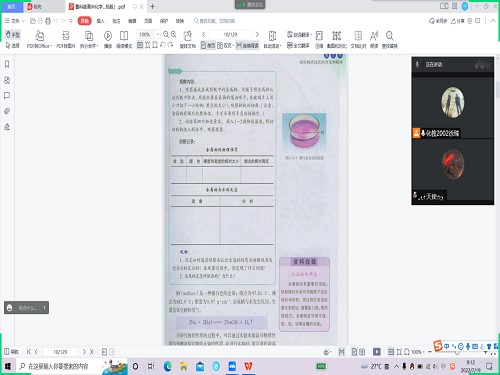Collapse the ribbon with the chevron
This screenshot has height=375, width=500.
(x=493, y=21)
